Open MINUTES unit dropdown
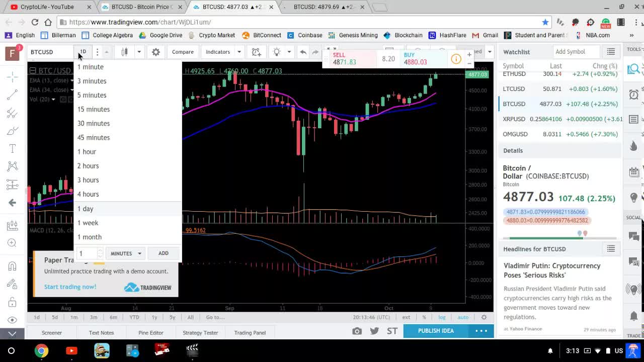Screen dimensions: 644x362 click(x=126, y=253)
